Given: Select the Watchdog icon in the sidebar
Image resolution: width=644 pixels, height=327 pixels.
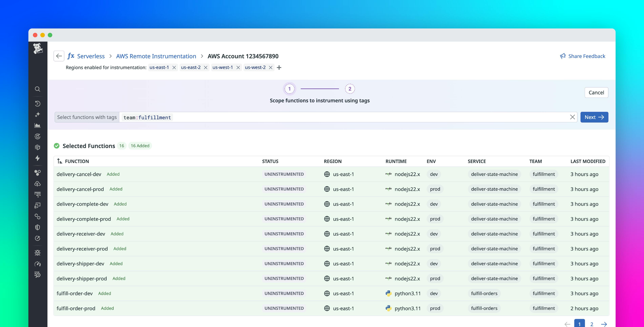Looking at the screenshot, I should 37,136.
